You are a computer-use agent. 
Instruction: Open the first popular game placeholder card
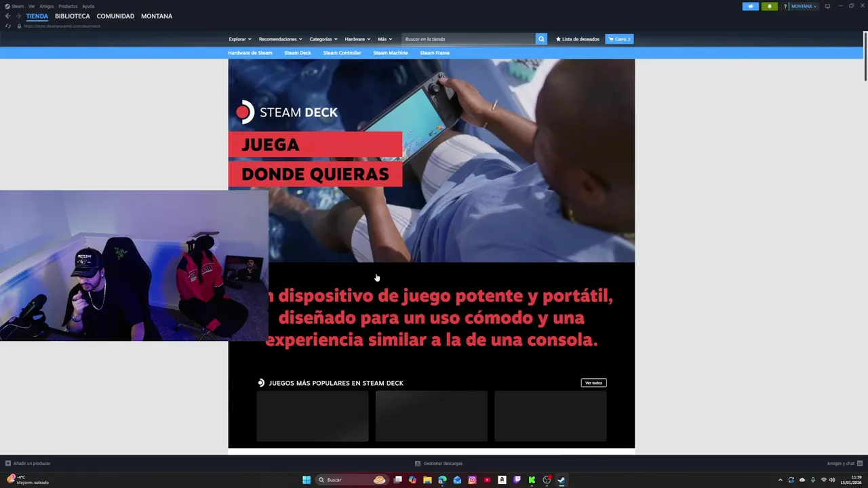tap(313, 416)
